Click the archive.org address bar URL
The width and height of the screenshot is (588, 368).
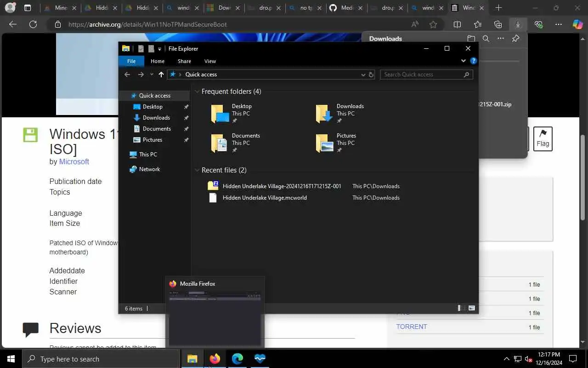(x=147, y=24)
